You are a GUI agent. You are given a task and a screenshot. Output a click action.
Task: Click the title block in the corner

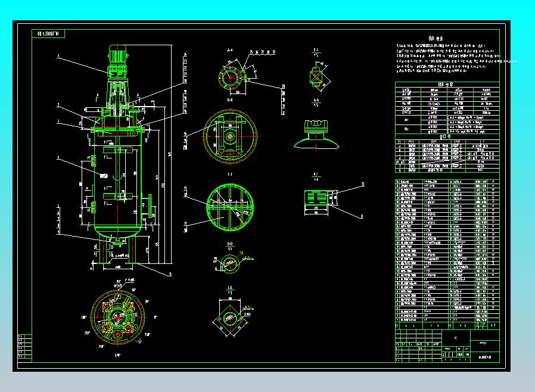point(447,346)
